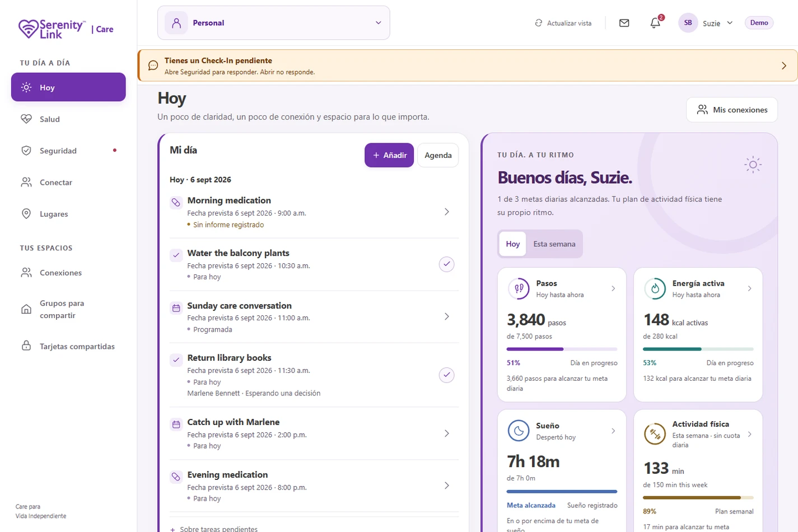The image size is (798, 532).
Task: Open the Grupos para compartir house icon
Action: point(26,309)
